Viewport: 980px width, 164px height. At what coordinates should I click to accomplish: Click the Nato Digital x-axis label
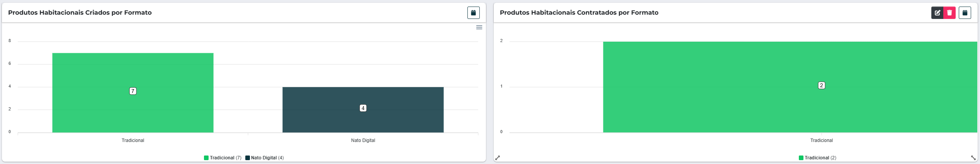tap(363, 140)
